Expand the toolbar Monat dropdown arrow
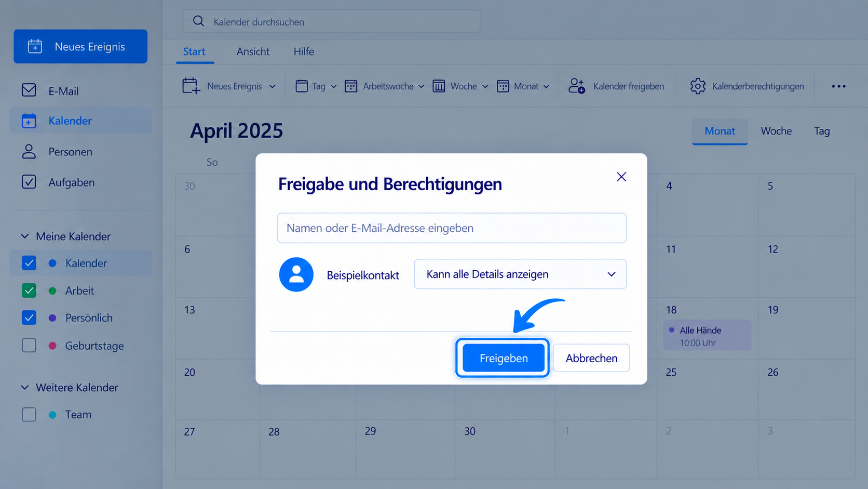Viewport: 868px width, 489px height. [546, 86]
